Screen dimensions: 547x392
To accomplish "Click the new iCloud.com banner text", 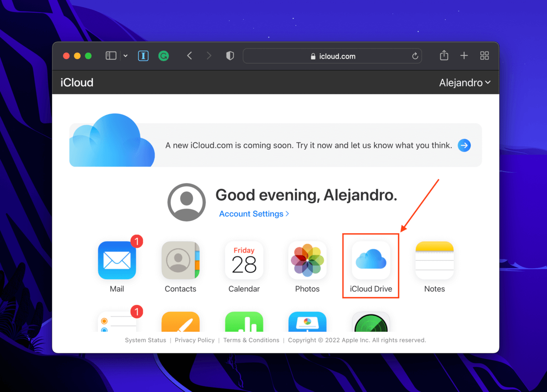I will coord(309,145).
